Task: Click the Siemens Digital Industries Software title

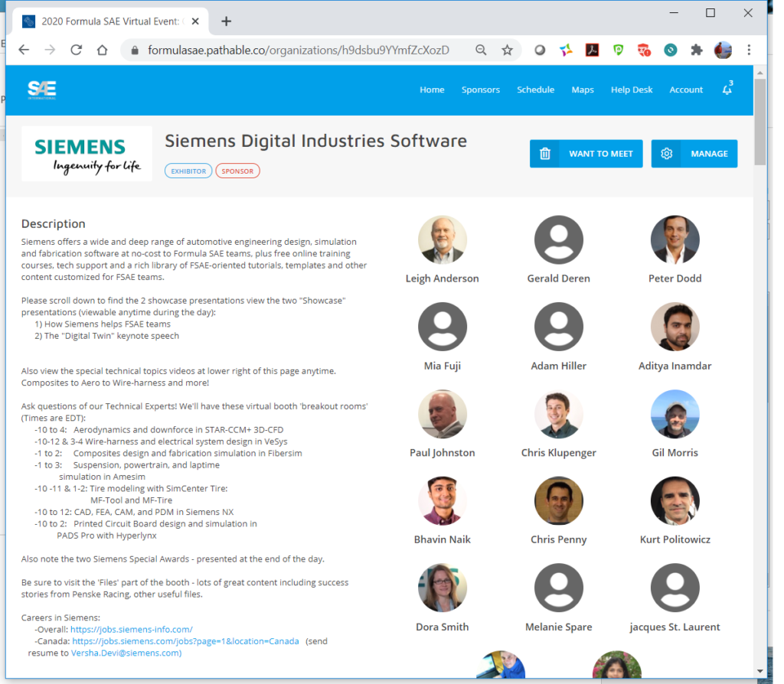Action: click(x=315, y=142)
